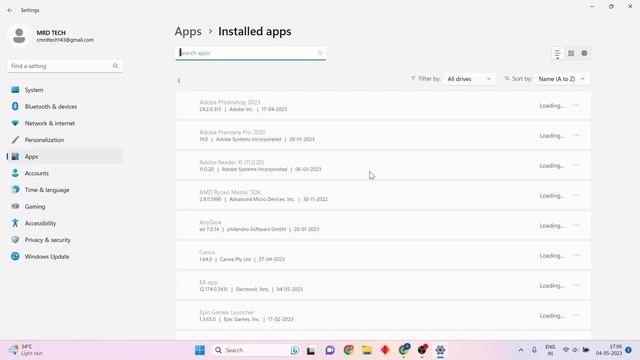Open more options for Epic Games Launcher
Viewport: 640px width, 360px height.
[x=576, y=316]
